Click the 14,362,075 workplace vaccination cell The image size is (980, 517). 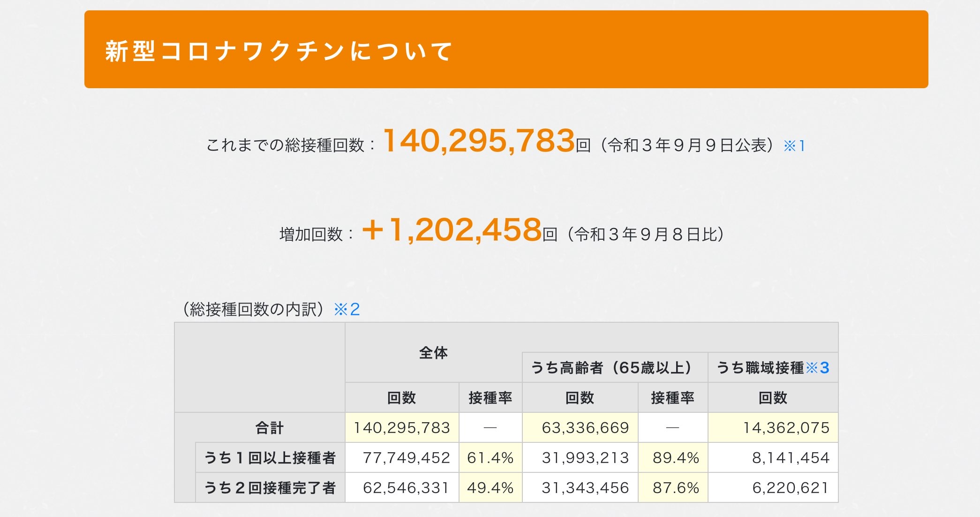786,428
